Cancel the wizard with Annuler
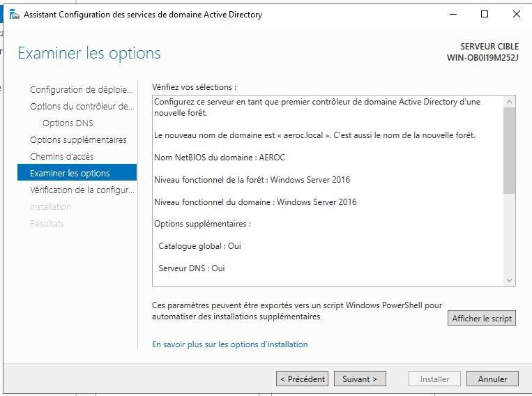532x396 pixels. 492,379
